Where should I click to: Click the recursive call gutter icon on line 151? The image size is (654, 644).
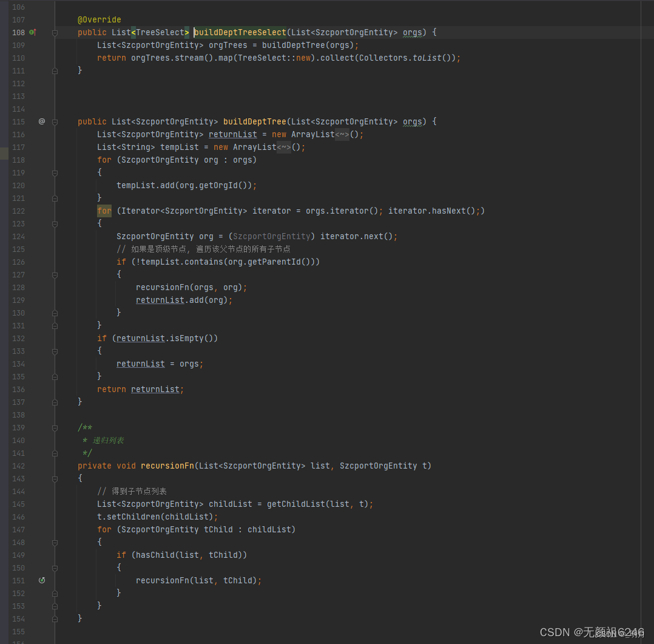pos(42,580)
